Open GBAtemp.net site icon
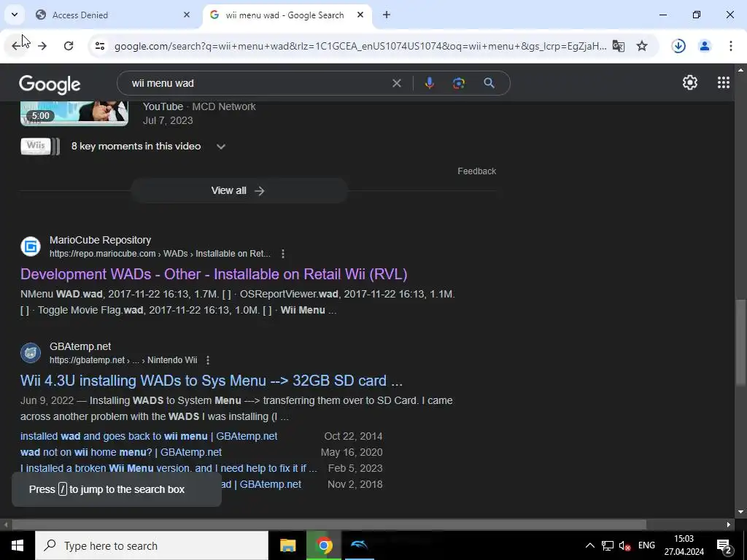Image resolution: width=747 pixels, height=560 pixels. click(31, 353)
